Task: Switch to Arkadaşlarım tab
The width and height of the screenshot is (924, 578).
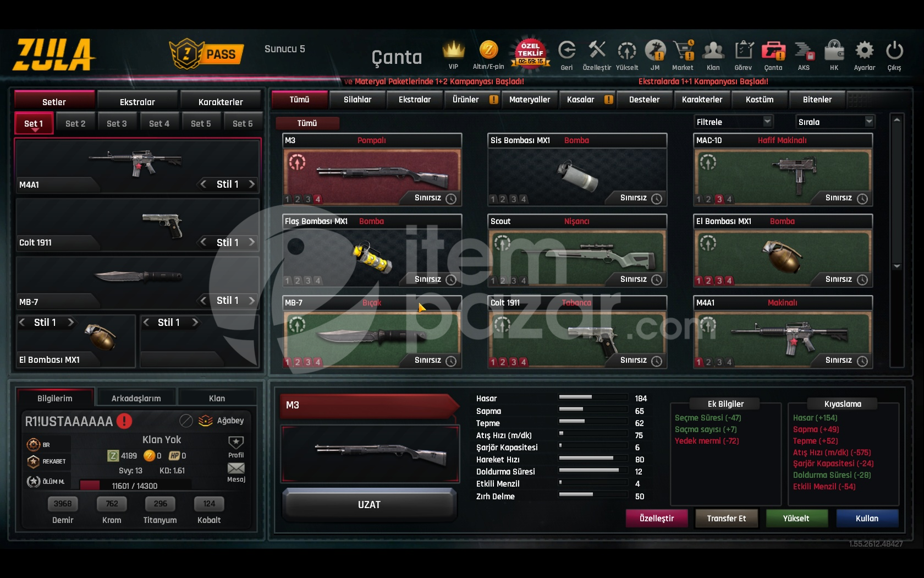Action: [136, 398]
